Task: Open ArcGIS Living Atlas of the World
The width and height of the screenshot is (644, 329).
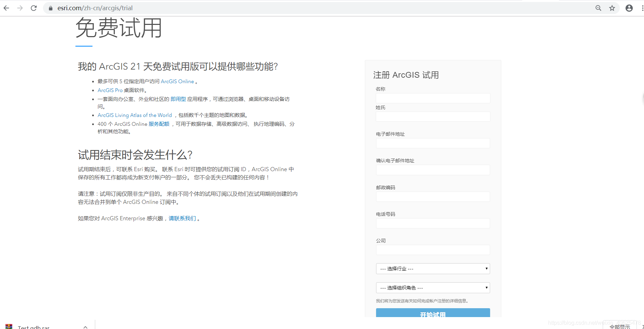Action: 135,115
